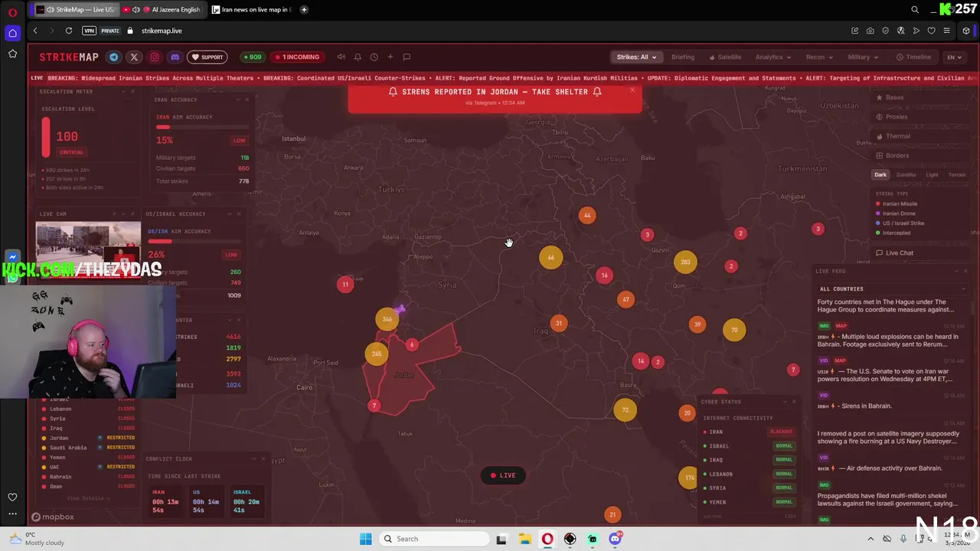Open the Windows Start menu
Viewport: 980px width, 551px height.
tap(365, 539)
